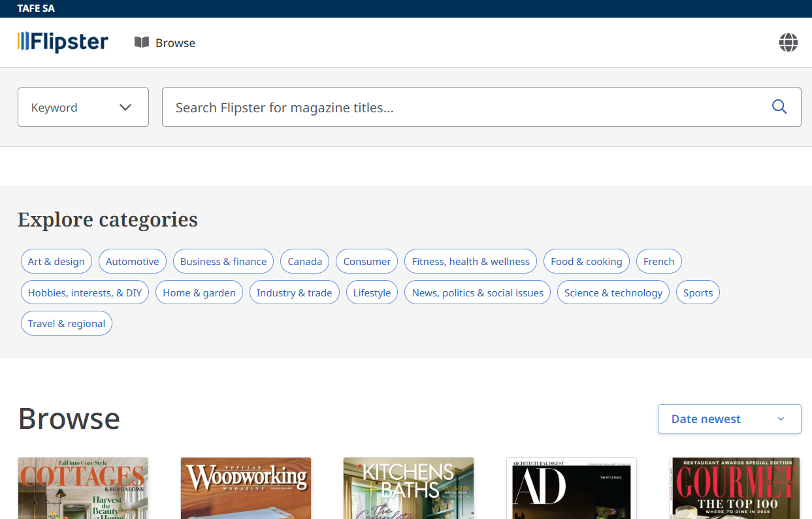Open the Popular Woodworking magazine cover
The height and width of the screenshot is (519, 812).
[246, 488]
